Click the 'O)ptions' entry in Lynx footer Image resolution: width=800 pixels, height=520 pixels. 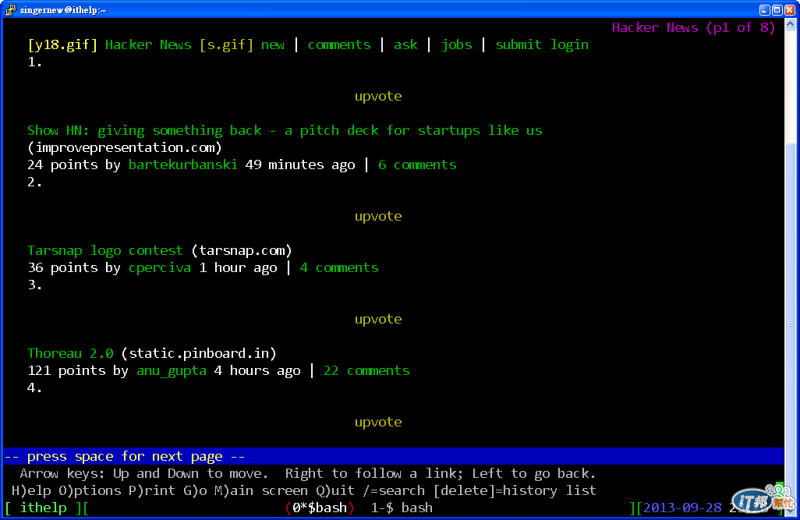point(89,491)
